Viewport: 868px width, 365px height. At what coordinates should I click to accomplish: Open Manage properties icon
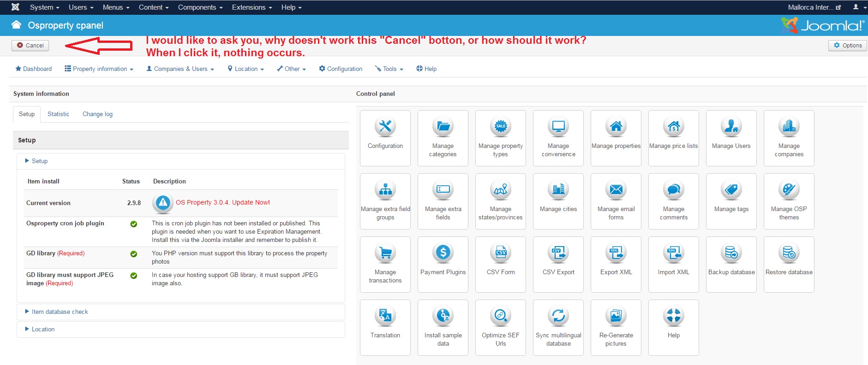click(x=616, y=138)
